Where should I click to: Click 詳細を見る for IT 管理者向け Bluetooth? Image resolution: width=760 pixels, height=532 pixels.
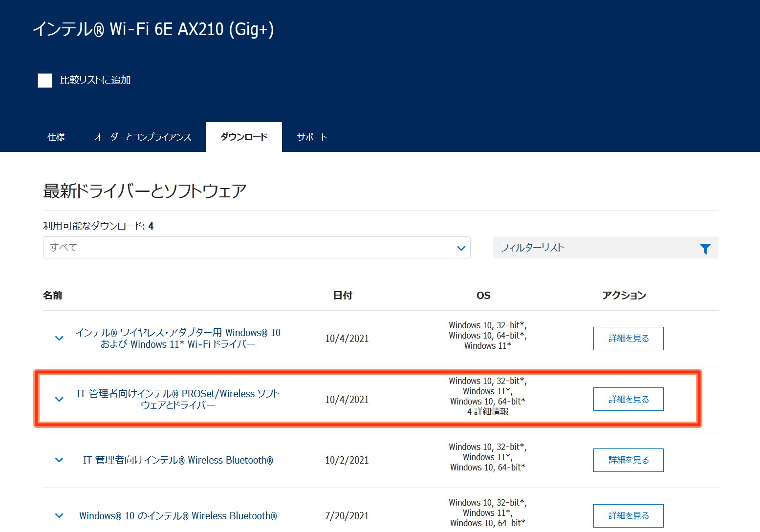pos(628,460)
